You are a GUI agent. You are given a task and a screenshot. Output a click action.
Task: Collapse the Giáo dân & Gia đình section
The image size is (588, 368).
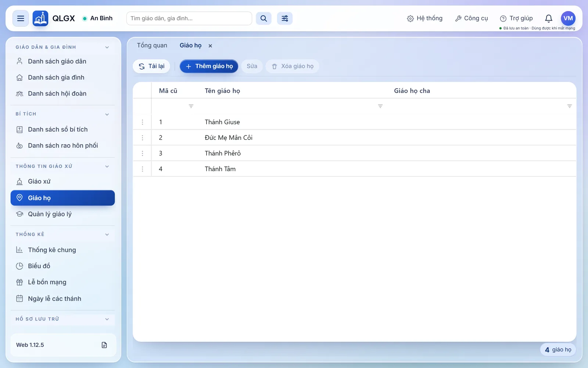click(x=107, y=47)
